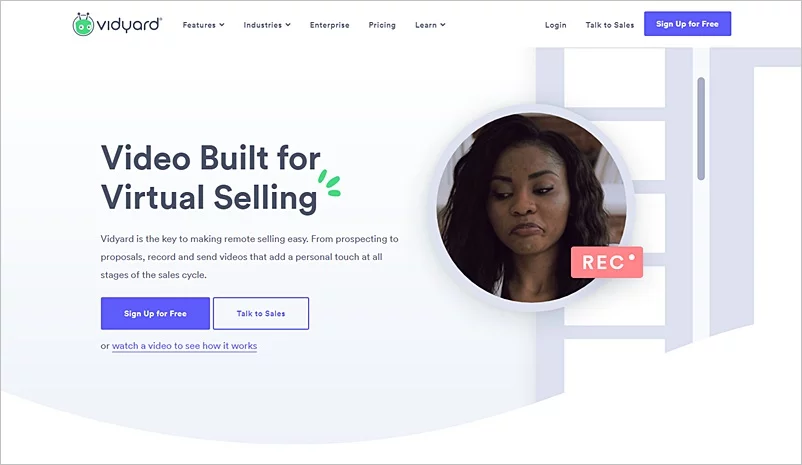
Task: Click the white record dot on the REC badge
Action: 632,257
